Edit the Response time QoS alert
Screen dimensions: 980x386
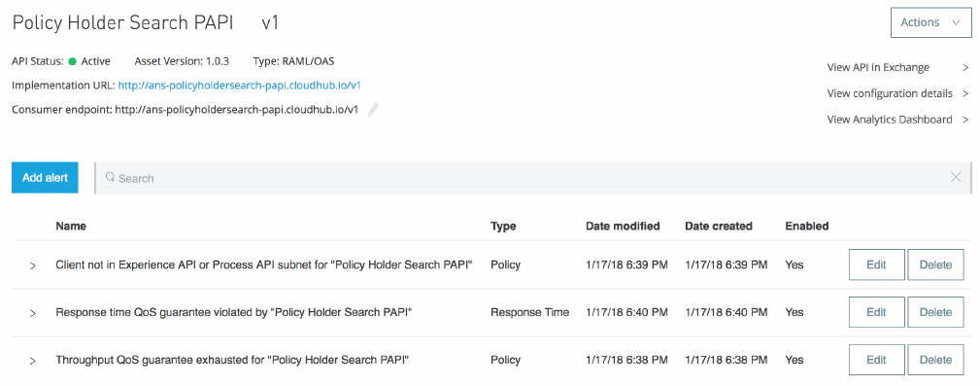(876, 312)
